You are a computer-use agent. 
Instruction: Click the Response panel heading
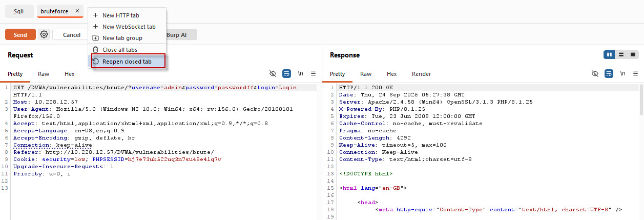pos(345,55)
